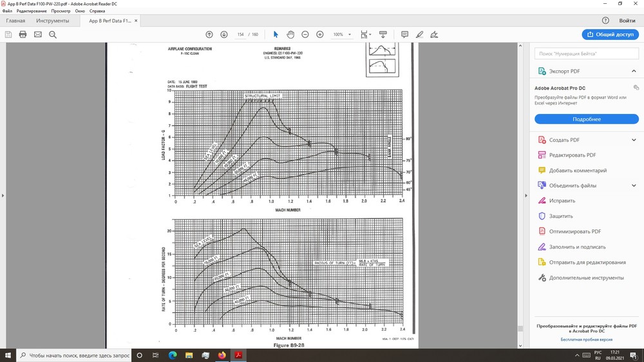This screenshot has width=644, height=362.
Task: Collapse the right tools pane arrow
Action: (x=526, y=195)
